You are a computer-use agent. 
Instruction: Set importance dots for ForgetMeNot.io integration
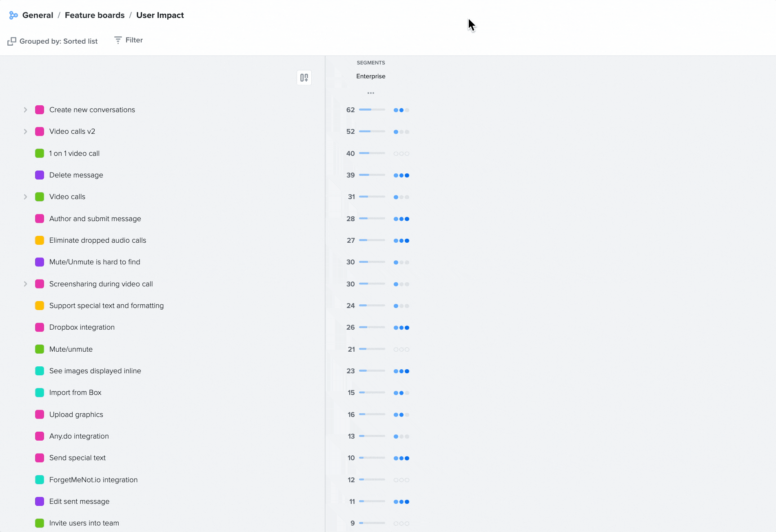[x=401, y=480]
